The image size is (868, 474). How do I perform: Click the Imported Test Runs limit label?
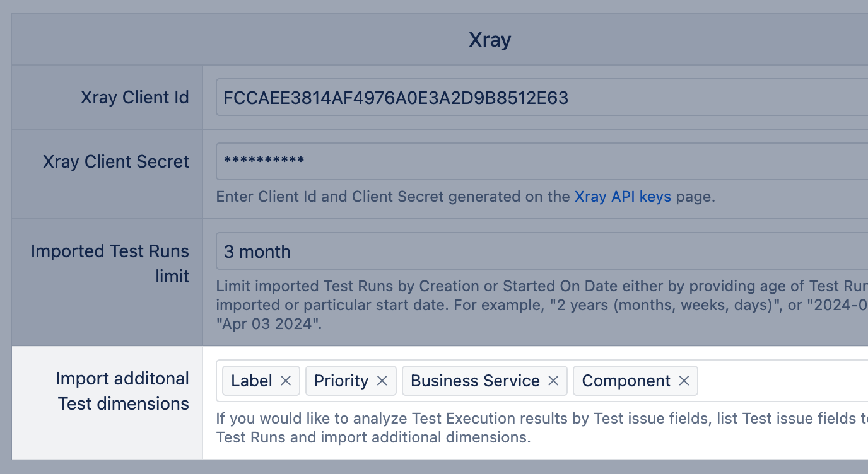110,263
